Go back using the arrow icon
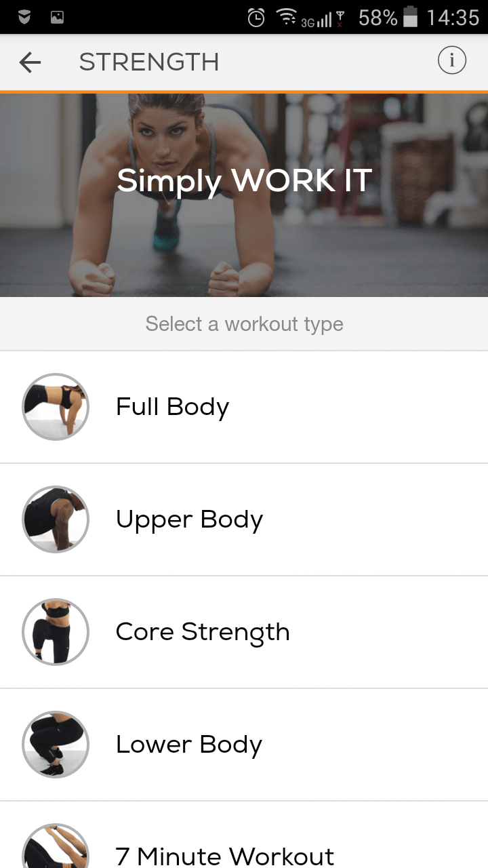This screenshot has width=488, height=868. [x=30, y=62]
